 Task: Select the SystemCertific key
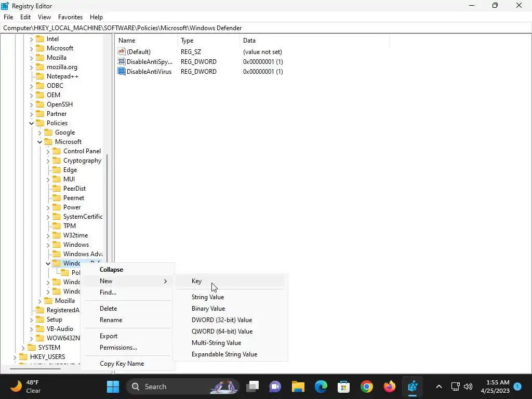(x=83, y=217)
